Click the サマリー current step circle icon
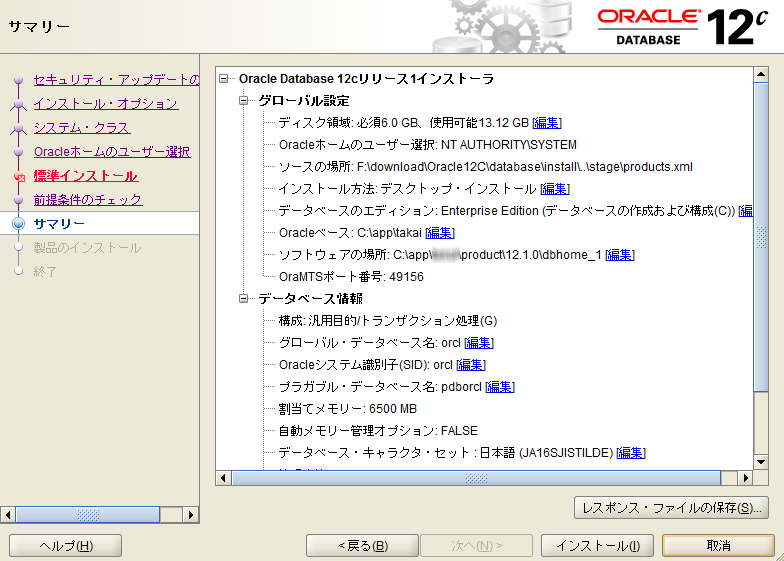 tap(18, 224)
